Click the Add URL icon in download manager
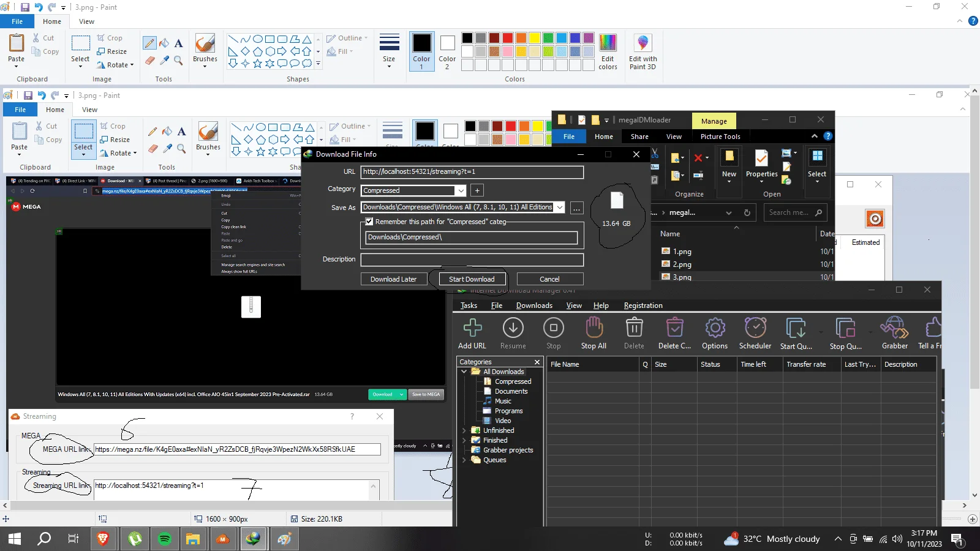The width and height of the screenshot is (980, 551). 472,334
